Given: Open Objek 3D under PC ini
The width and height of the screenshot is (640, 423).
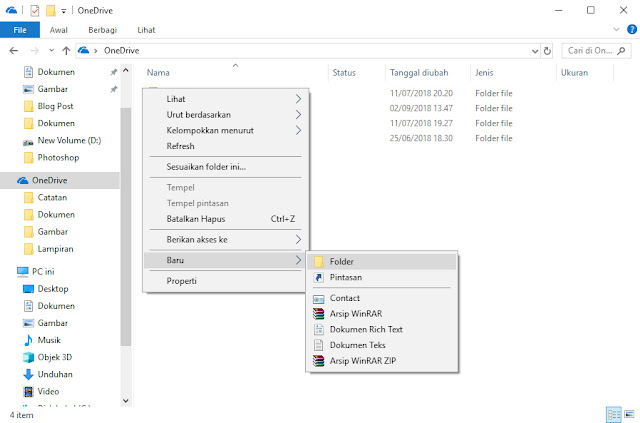Looking at the screenshot, I should pos(55,357).
